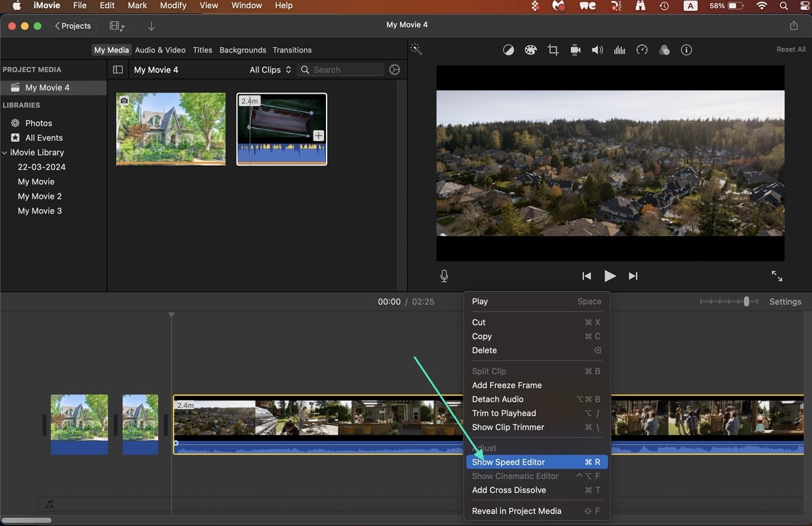This screenshot has width=812, height=526.
Task: Open the Modify menu
Action: point(173,6)
